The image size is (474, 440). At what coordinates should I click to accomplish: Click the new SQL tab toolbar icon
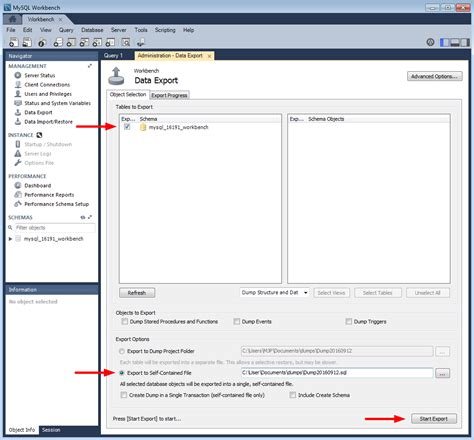pos(14,43)
